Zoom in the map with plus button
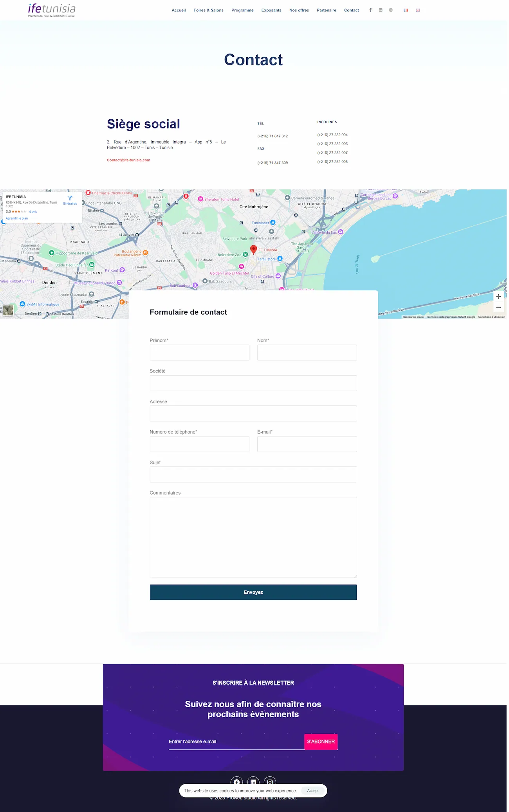Screen dimensions: 509x812 (498, 297)
